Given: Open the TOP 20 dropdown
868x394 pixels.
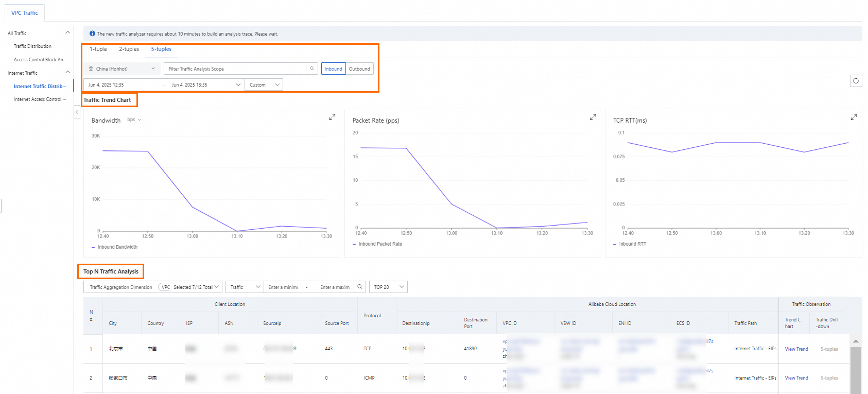Looking at the screenshot, I should [389, 287].
